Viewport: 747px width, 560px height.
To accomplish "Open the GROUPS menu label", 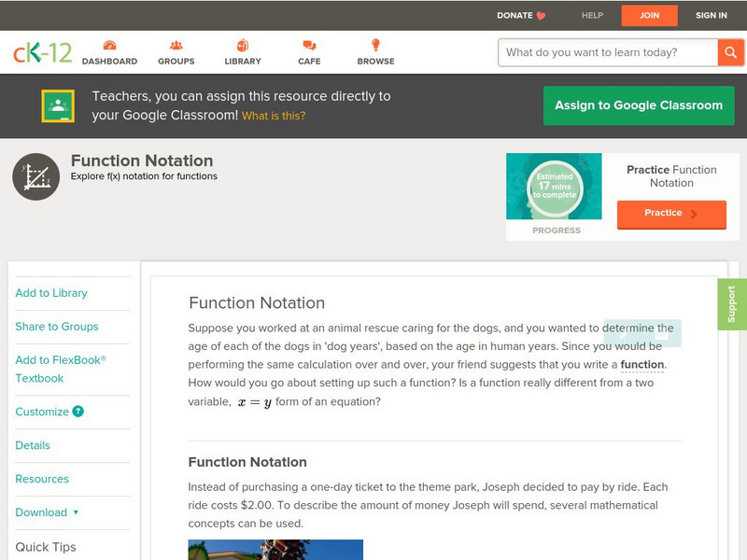I will (176, 62).
